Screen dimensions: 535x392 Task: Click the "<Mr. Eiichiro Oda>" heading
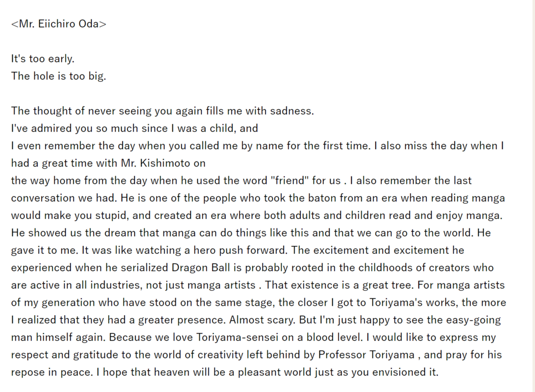point(59,24)
